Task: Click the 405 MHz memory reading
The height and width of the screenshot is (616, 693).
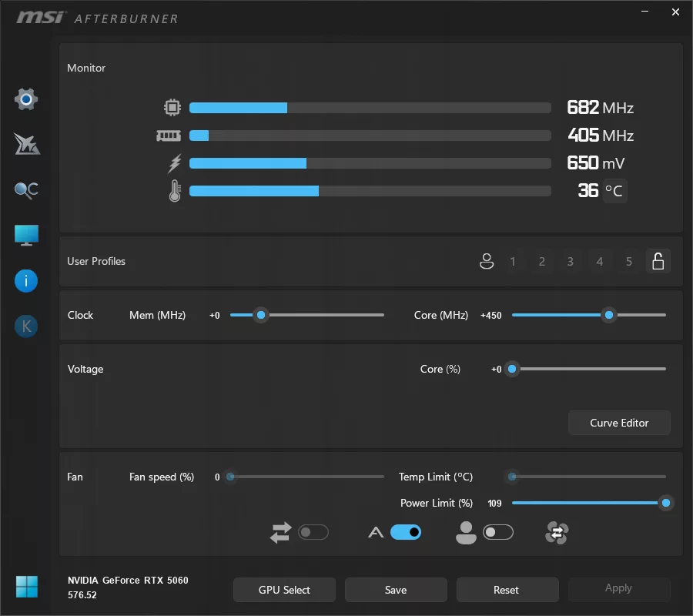Action: point(601,136)
